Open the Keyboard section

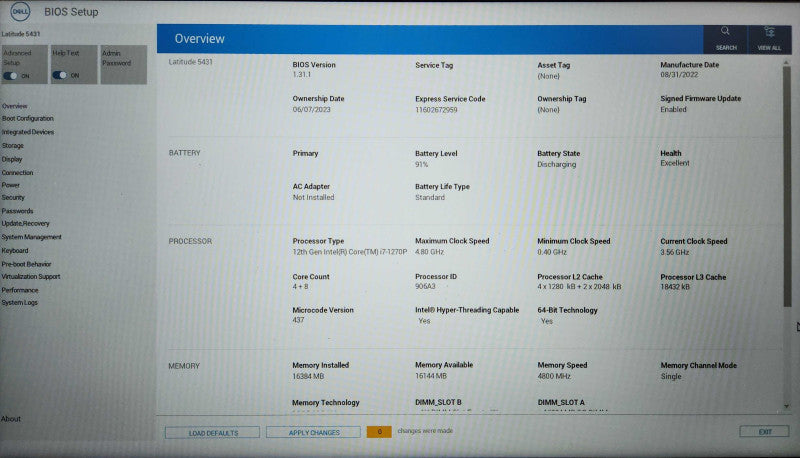15,250
